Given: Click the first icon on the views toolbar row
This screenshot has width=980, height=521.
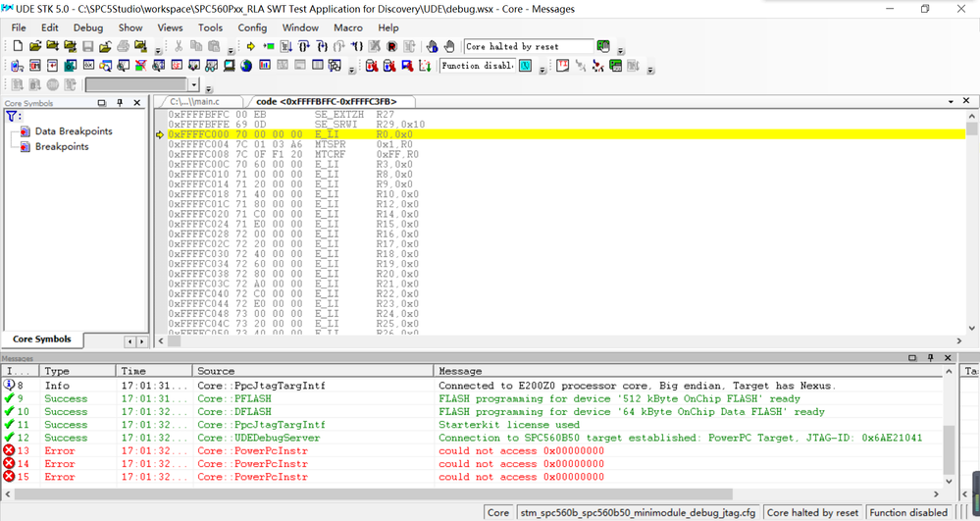Looking at the screenshot, I should pos(18,66).
